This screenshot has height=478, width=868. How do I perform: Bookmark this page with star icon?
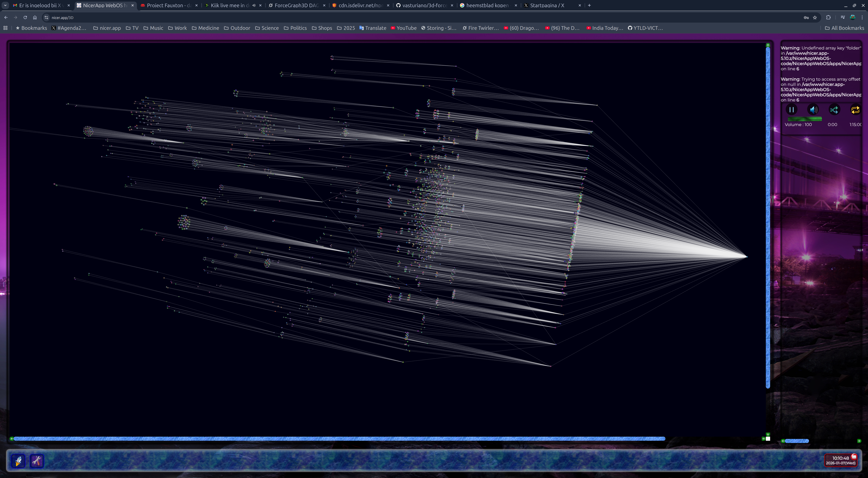815,18
